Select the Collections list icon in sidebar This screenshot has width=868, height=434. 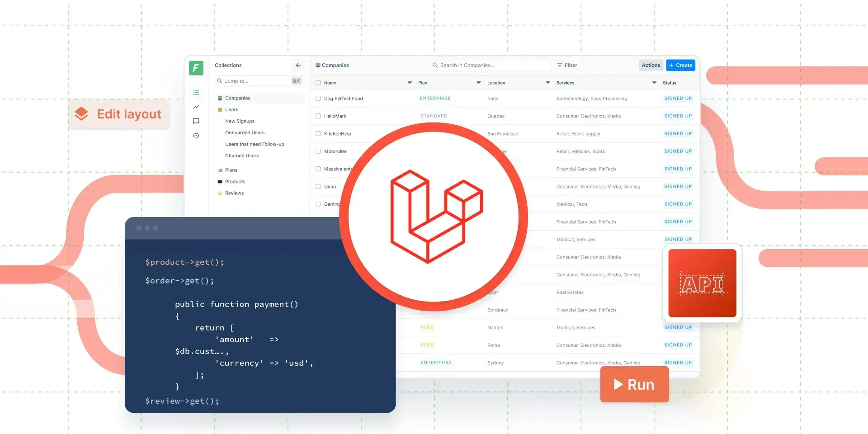click(x=196, y=92)
